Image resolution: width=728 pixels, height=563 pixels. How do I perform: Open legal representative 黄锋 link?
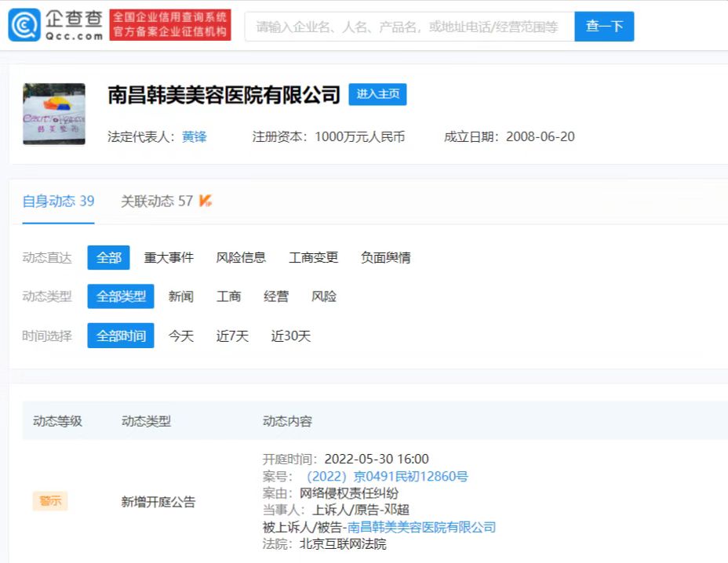click(x=194, y=136)
